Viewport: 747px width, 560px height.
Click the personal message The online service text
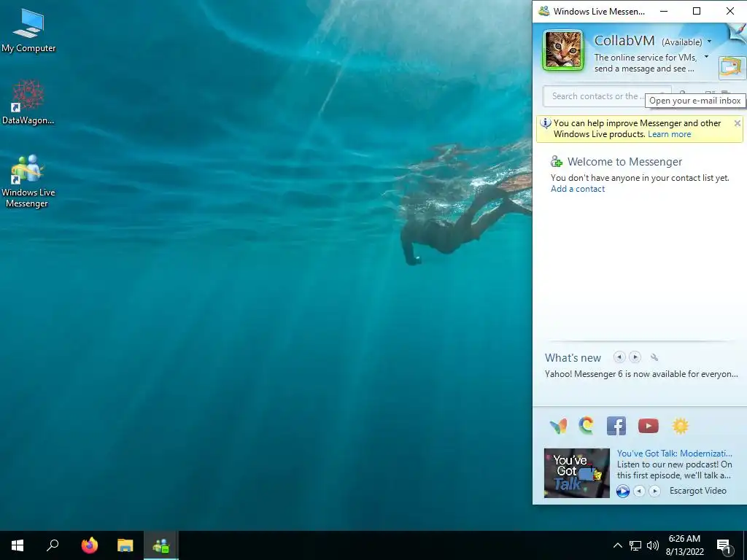tap(645, 63)
